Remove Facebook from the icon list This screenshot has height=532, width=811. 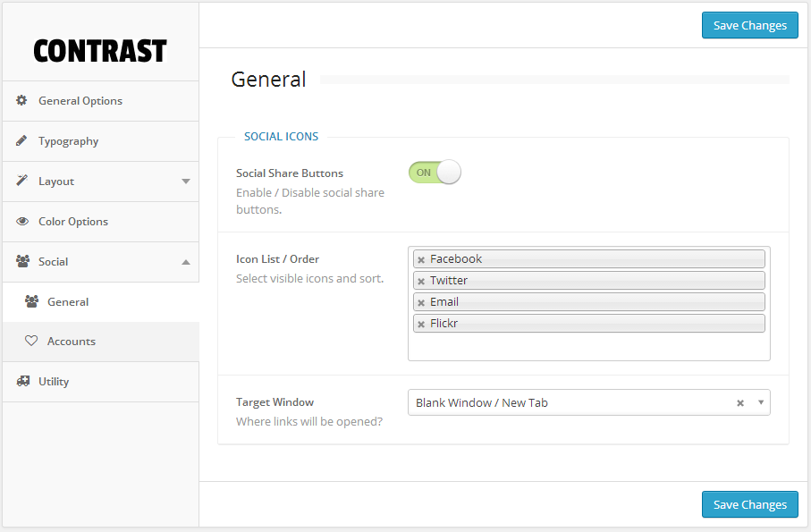pos(421,259)
